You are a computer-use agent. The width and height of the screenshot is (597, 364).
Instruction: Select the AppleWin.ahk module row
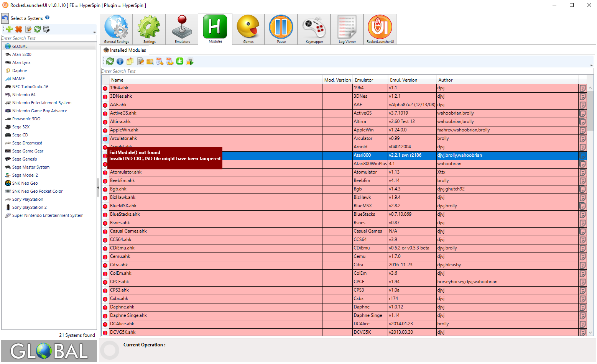click(x=344, y=130)
